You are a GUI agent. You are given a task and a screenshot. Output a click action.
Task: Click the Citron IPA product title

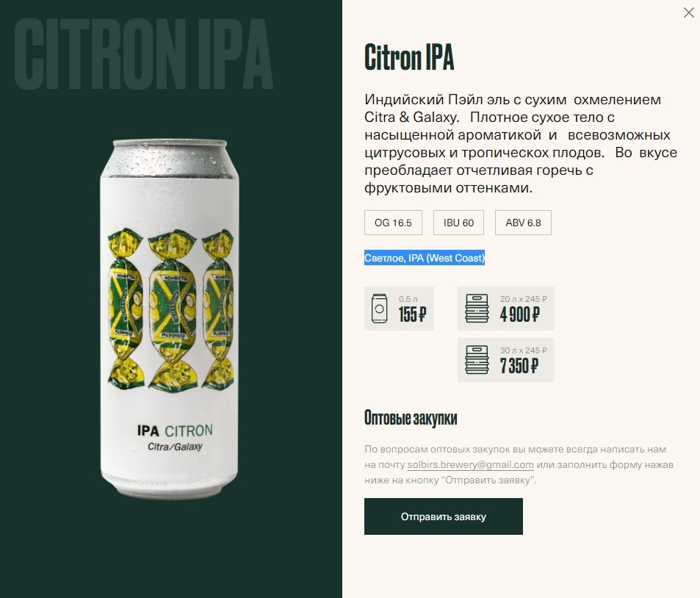pos(409,57)
